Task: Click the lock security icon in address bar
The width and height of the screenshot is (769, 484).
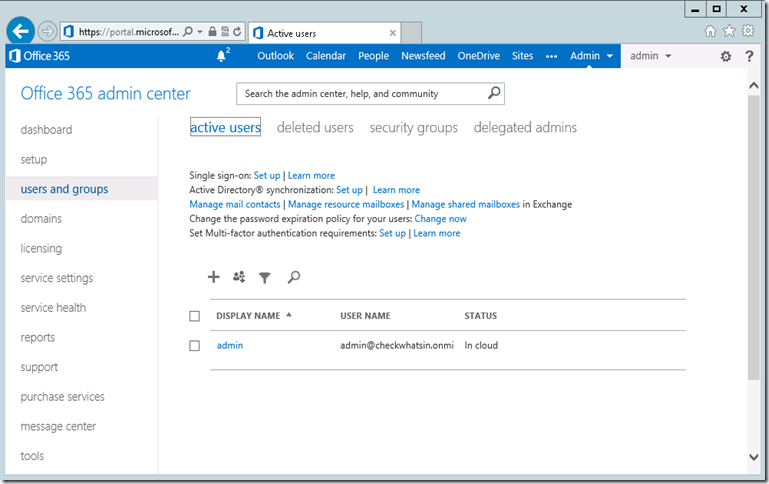Action: (x=212, y=32)
